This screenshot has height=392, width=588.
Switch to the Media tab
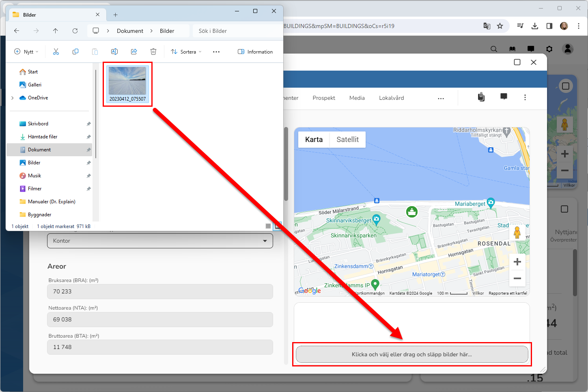point(357,98)
